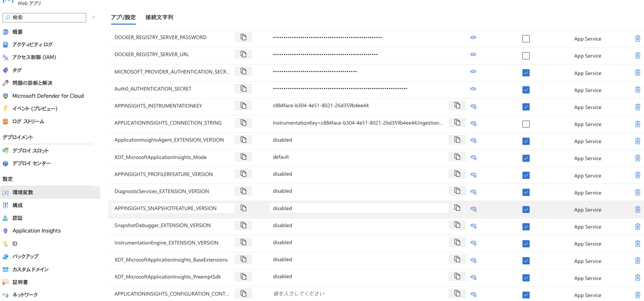
Task: Delete the SnapshotDebugger_EXTENSION_VERSION setting
Action: point(637,227)
